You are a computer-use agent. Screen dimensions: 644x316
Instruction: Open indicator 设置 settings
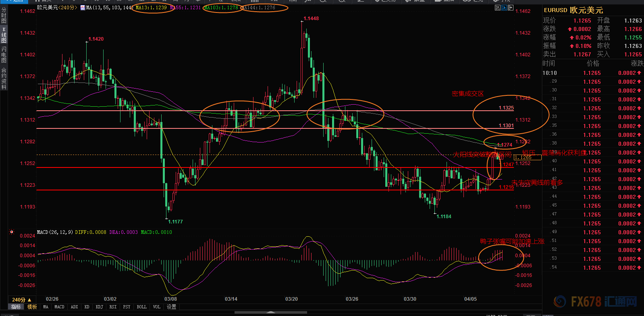click(x=172, y=307)
